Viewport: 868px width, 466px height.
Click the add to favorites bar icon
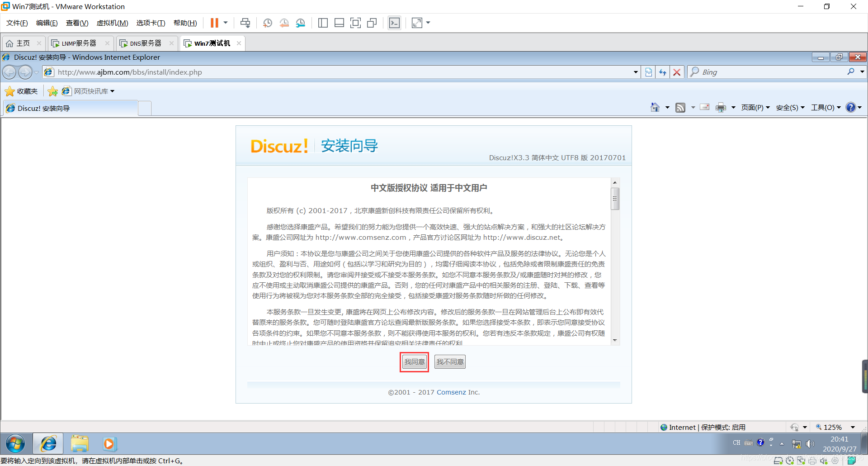(x=53, y=91)
